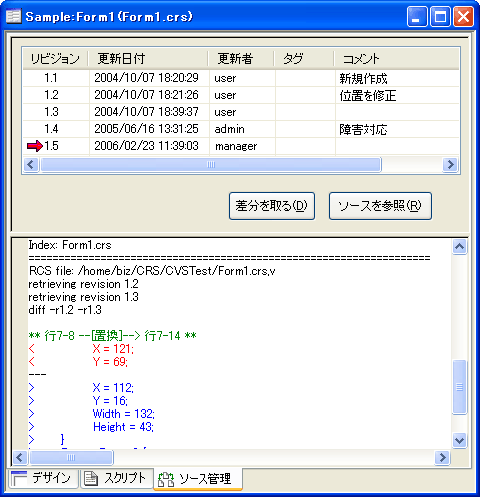Click down arrow of diff pane scrollbar
The height and width of the screenshot is (497, 480).
[x=459, y=441]
